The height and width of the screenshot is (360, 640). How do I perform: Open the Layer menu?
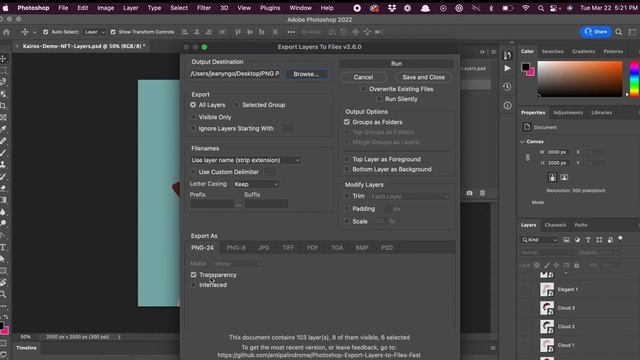(131, 8)
